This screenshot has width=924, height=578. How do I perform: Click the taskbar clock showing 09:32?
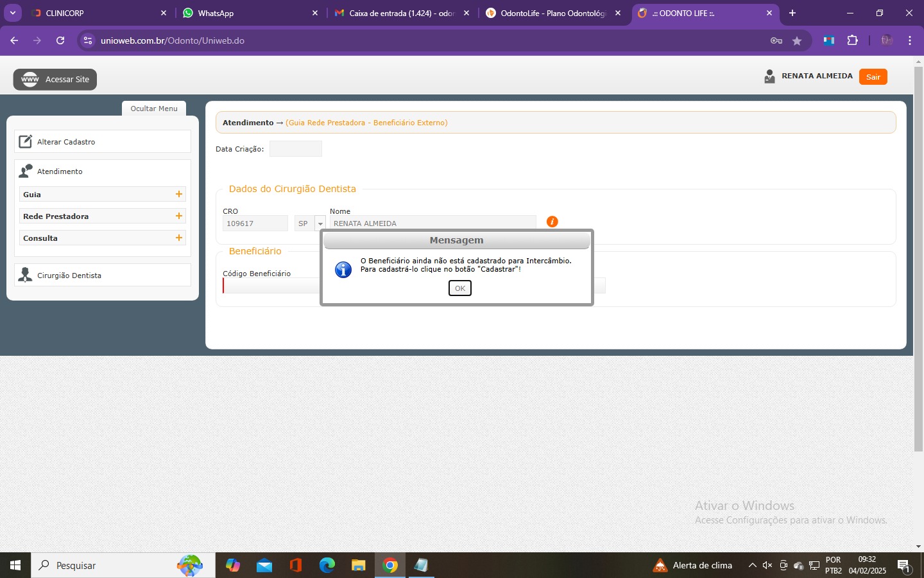pos(867,565)
